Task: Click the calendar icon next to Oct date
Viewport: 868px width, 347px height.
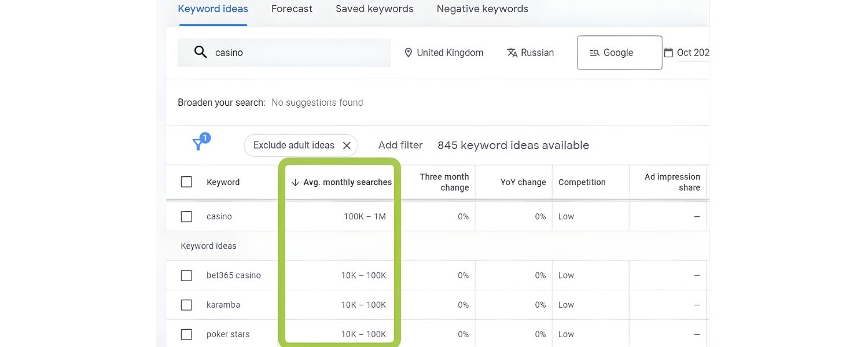Action: coord(668,52)
